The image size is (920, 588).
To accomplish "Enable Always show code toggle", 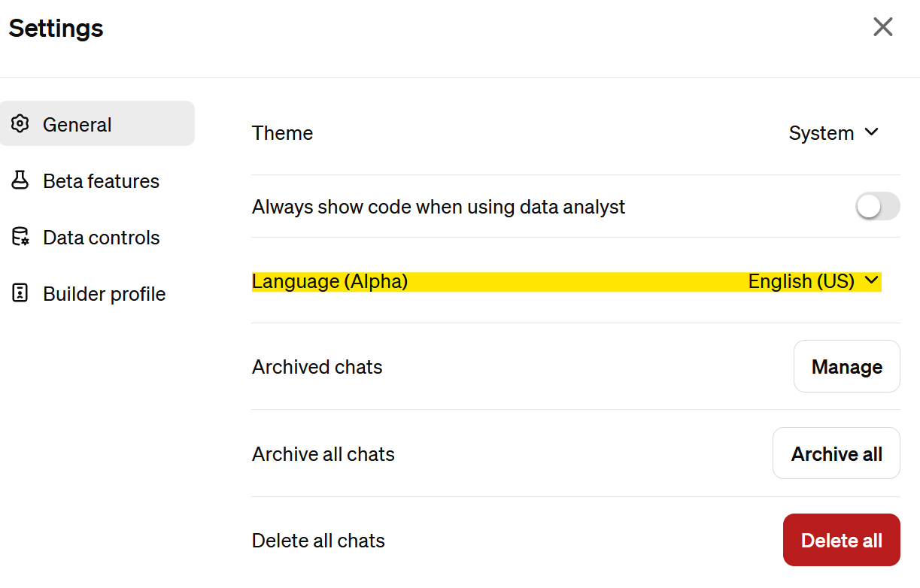I will click(877, 207).
